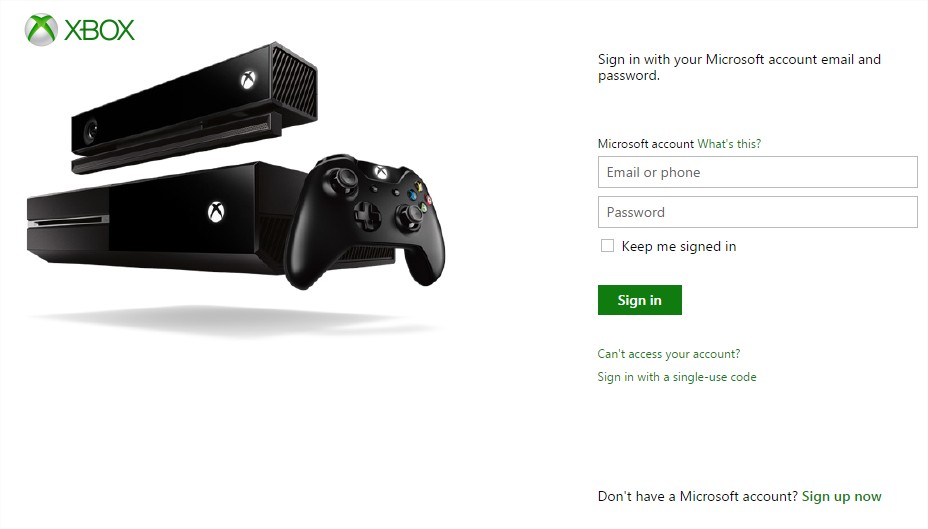928x529 pixels.
Task: Click the glowing Xbox guide button on controller
Action: (381, 172)
